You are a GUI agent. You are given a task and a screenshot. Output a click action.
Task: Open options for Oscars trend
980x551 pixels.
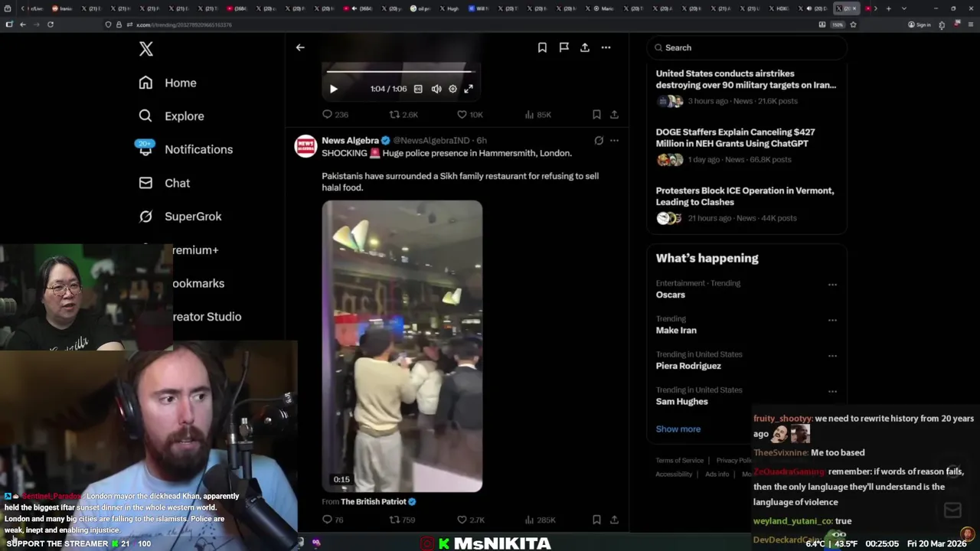tap(832, 285)
